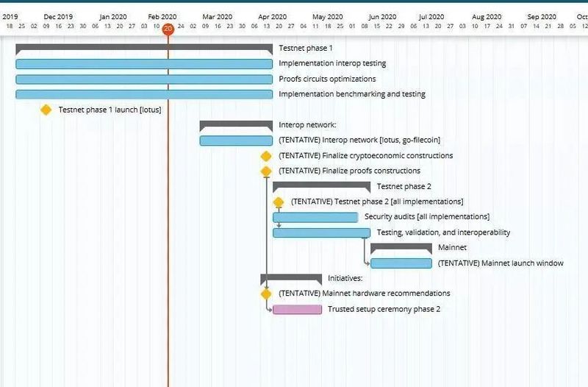Click the Jun 2020 month header
The height and width of the screenshot is (387, 588).
tap(382, 17)
